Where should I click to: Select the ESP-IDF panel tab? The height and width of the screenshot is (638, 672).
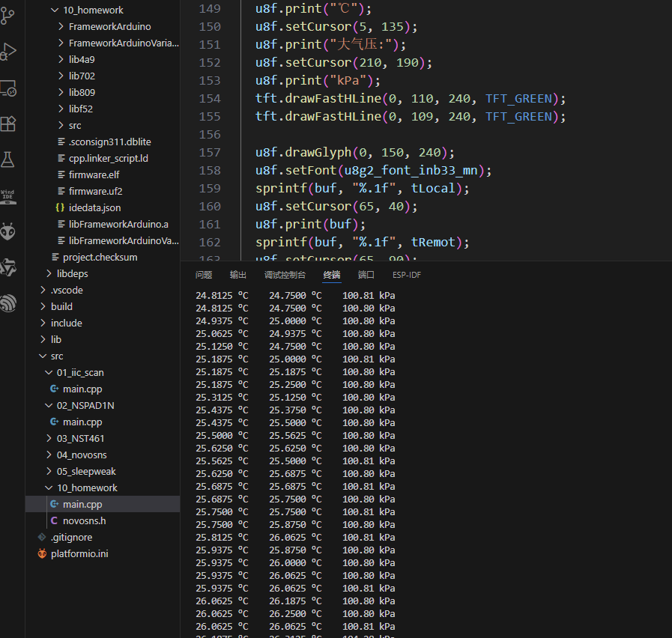[407, 275]
